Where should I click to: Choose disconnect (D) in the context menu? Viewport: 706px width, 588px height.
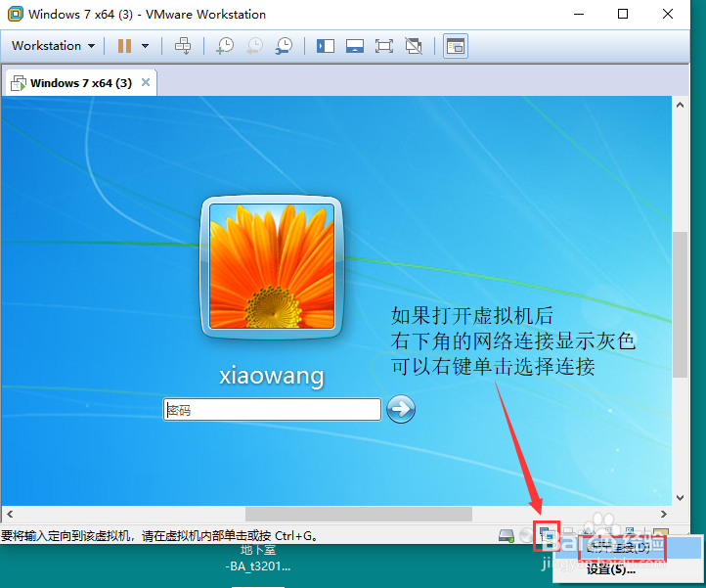point(627,548)
